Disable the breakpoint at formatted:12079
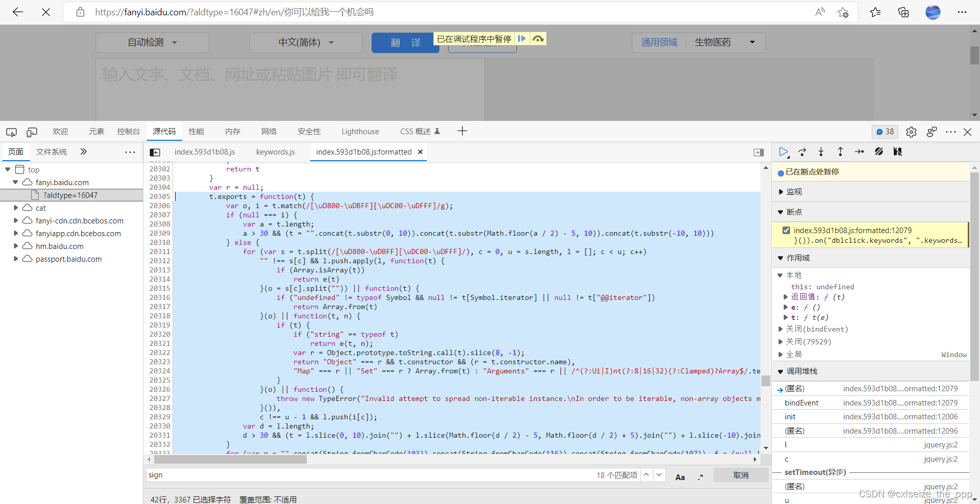The width and height of the screenshot is (980, 504). 787,230
